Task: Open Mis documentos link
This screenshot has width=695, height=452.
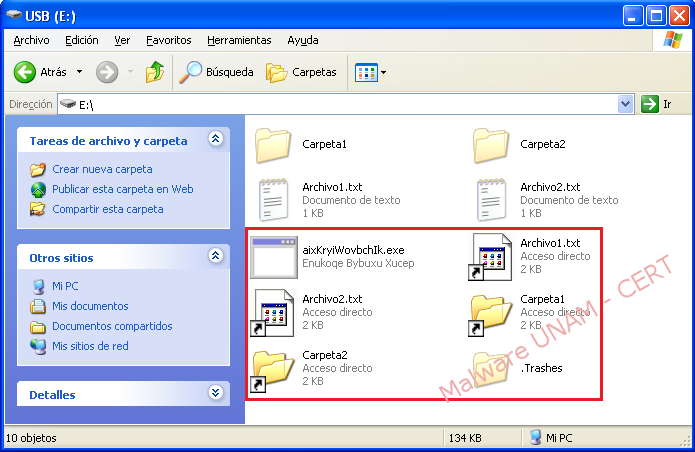Action: pos(90,306)
